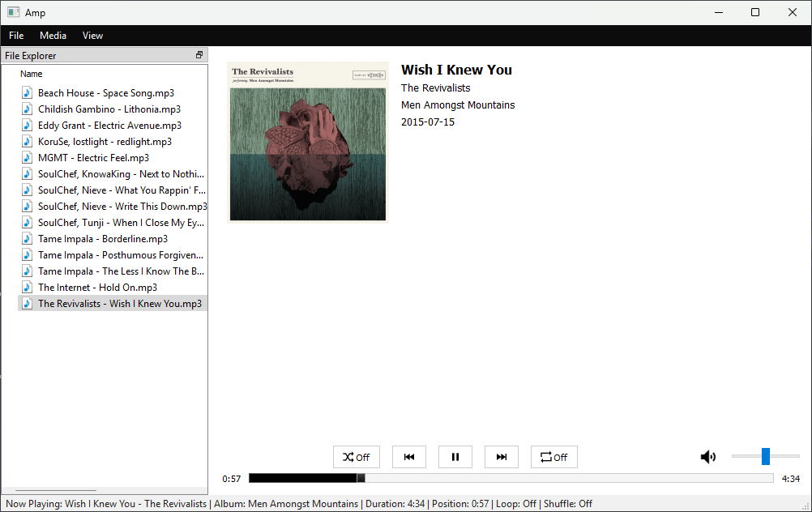Click the music file icon beside Childish Gambino
Viewport: 812px width, 512px height.
[28, 109]
